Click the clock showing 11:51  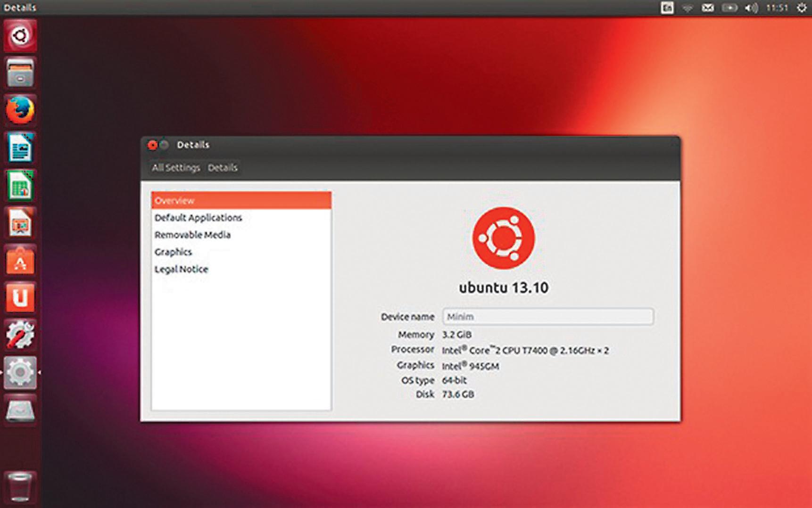(777, 8)
